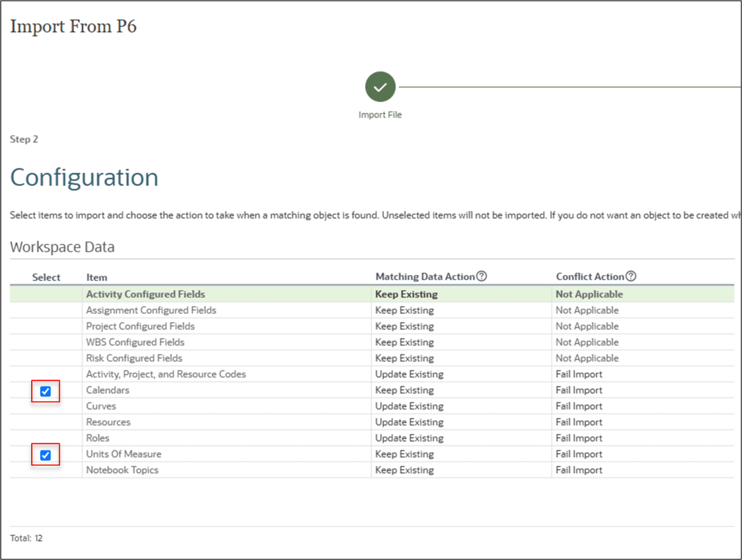Viewport: 742px width, 560px height.
Task: Click the Total: 12 count text
Action: pos(26,538)
